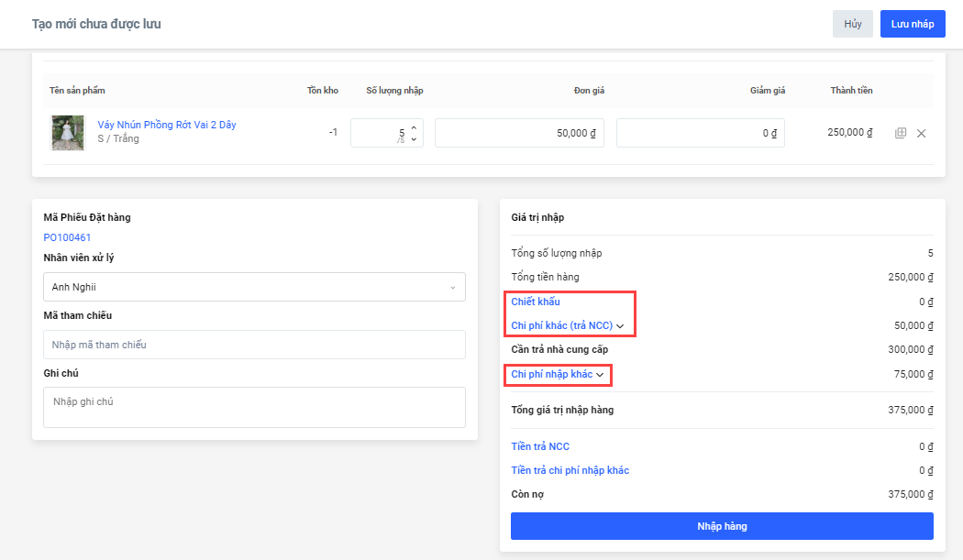Click the Tiền trả NCC link
963x560 pixels.
539,446
